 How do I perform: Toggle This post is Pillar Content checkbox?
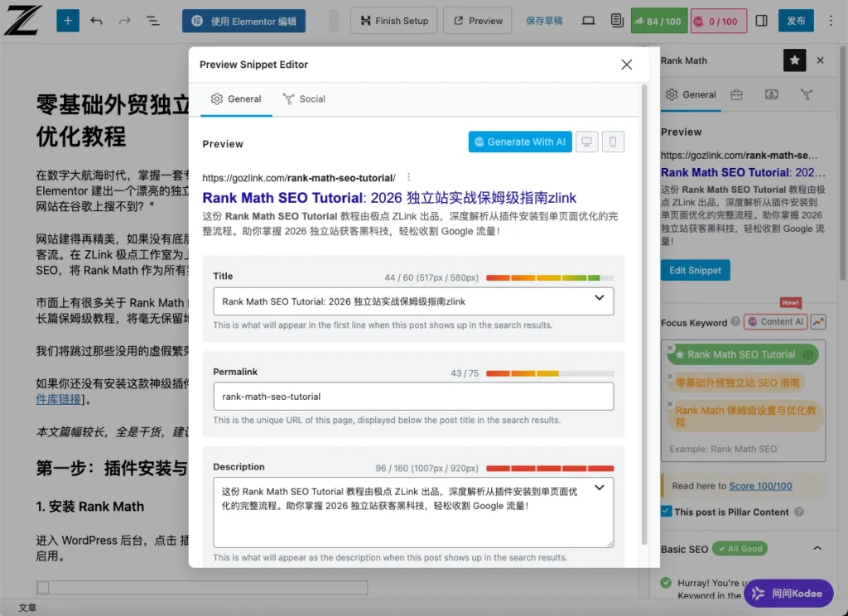tap(667, 511)
